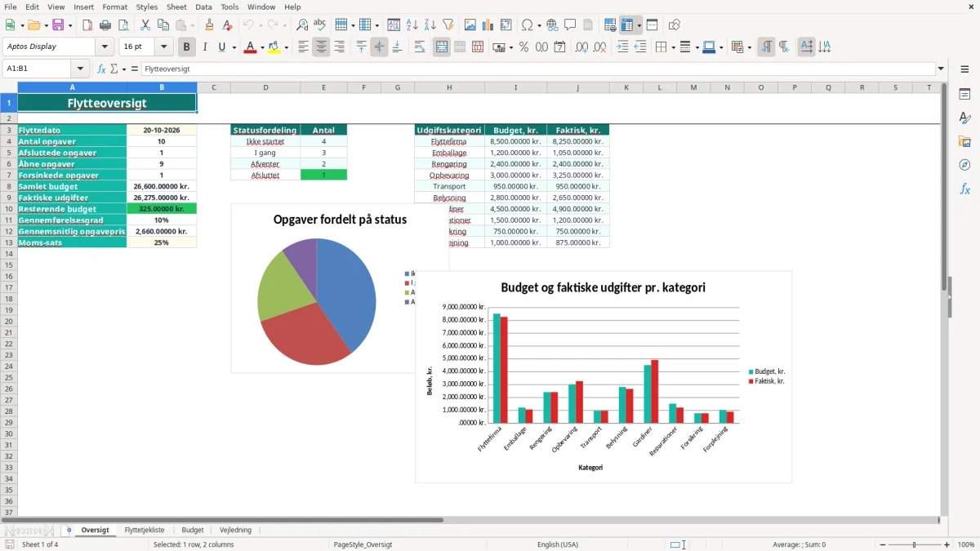Click the Format as Date icon
The width and height of the screenshot is (980, 551).
coord(560,47)
